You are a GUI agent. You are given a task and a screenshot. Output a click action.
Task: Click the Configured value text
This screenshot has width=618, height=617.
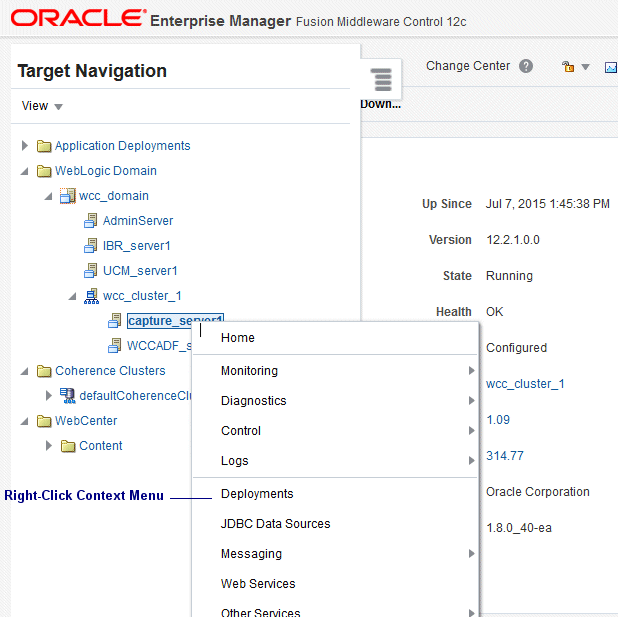tap(516, 348)
